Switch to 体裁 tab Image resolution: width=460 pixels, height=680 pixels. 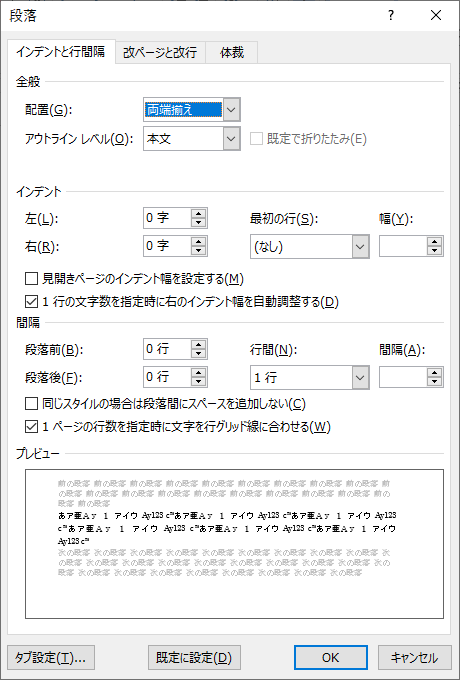point(232,52)
